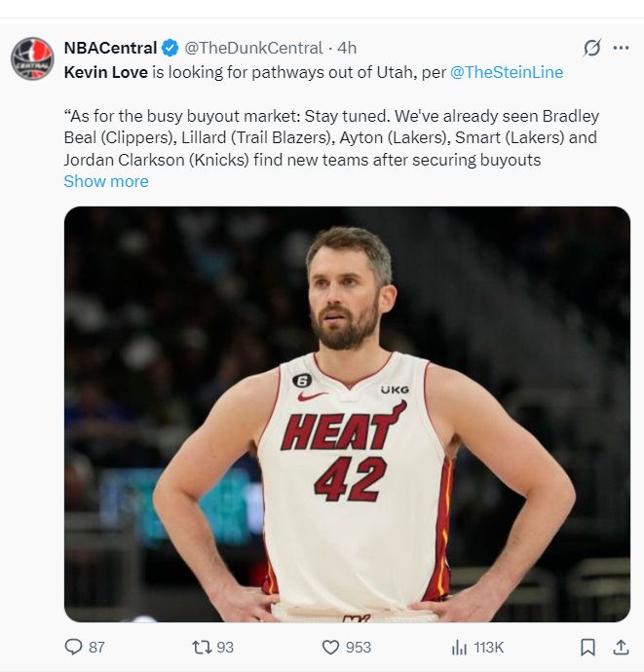Screen dimensions: 644x672
Task: Open the @TheSteinLine mention link
Action: tap(506, 72)
